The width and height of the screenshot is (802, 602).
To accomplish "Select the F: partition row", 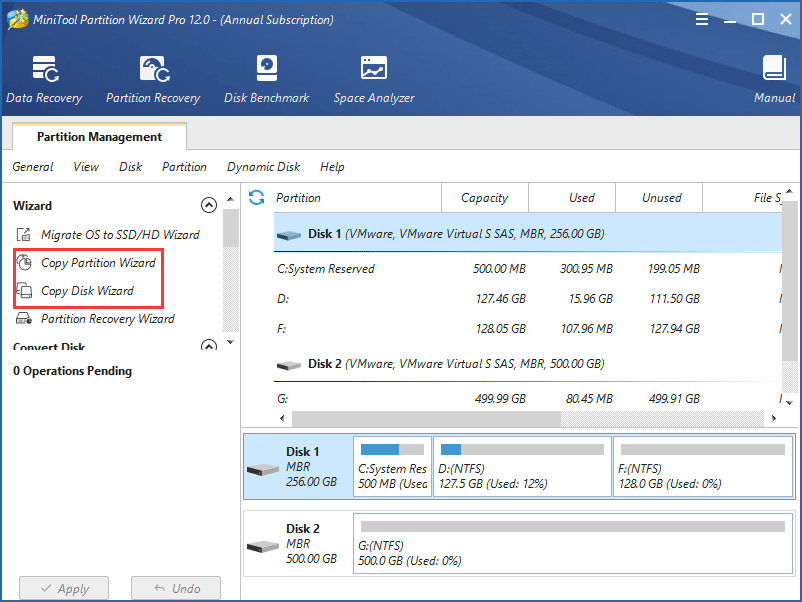I will pos(528,328).
